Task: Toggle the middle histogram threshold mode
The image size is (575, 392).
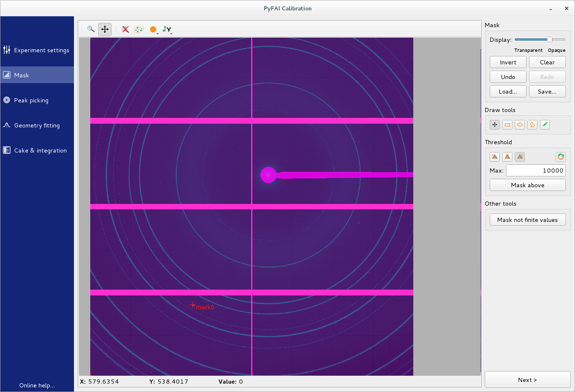Action: 507,157
